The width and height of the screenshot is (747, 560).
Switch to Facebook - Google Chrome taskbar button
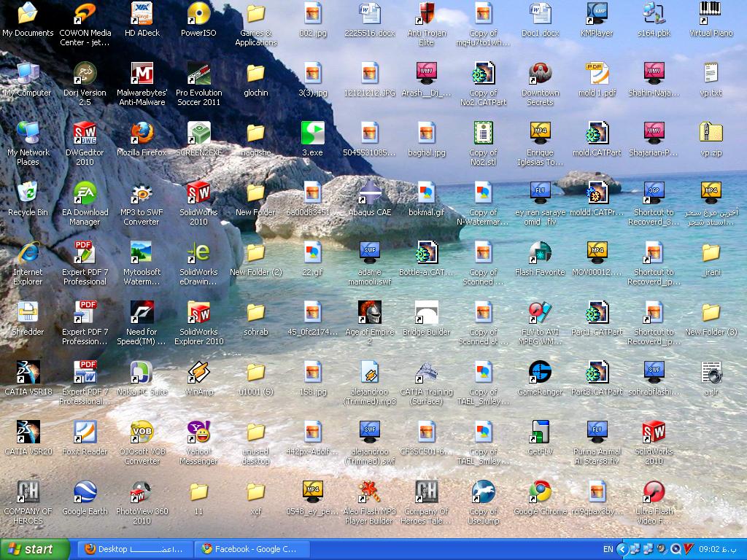[252, 549]
